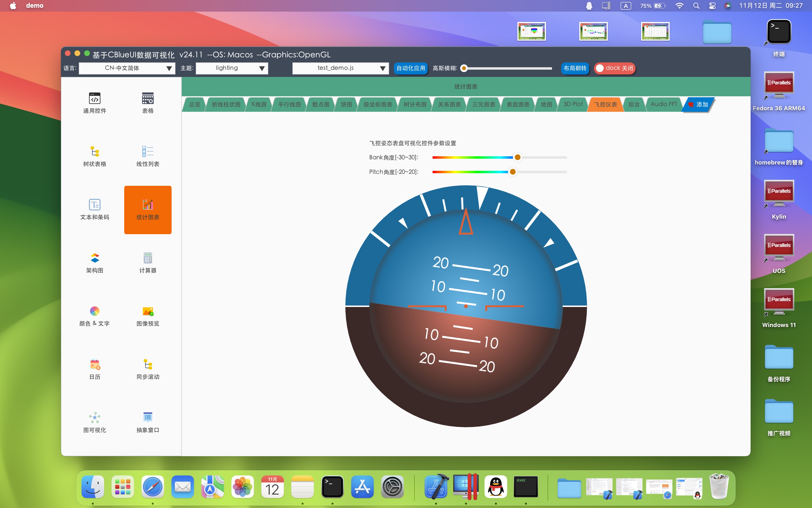
Task: Open the 推广视频 desktop folder
Action: (x=779, y=417)
